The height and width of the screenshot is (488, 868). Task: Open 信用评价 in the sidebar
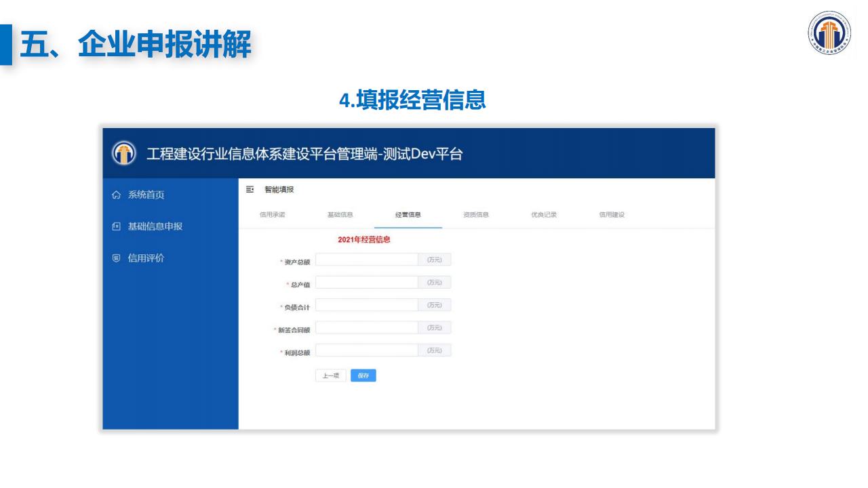[x=146, y=258]
